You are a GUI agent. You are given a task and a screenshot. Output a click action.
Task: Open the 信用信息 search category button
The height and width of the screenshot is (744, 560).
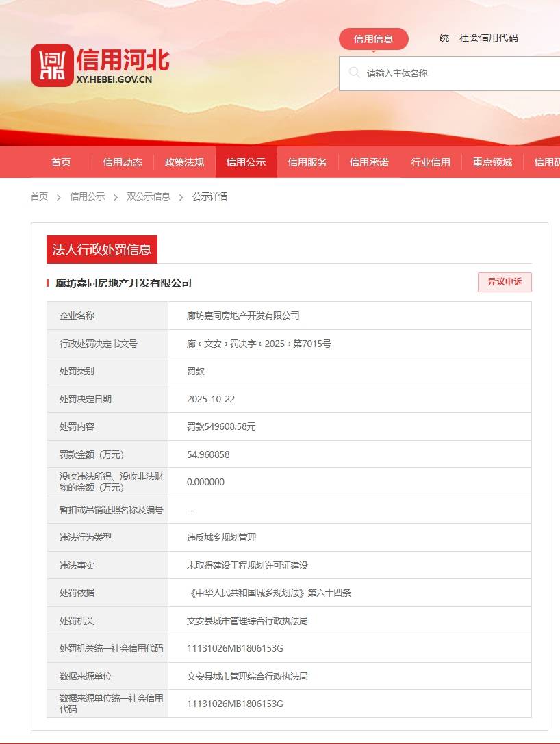374,39
